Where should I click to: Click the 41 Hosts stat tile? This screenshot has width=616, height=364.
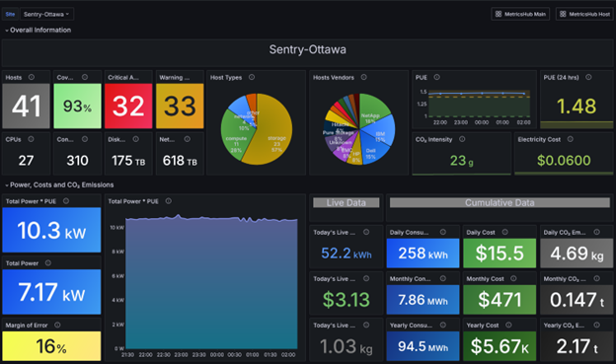[27, 106]
